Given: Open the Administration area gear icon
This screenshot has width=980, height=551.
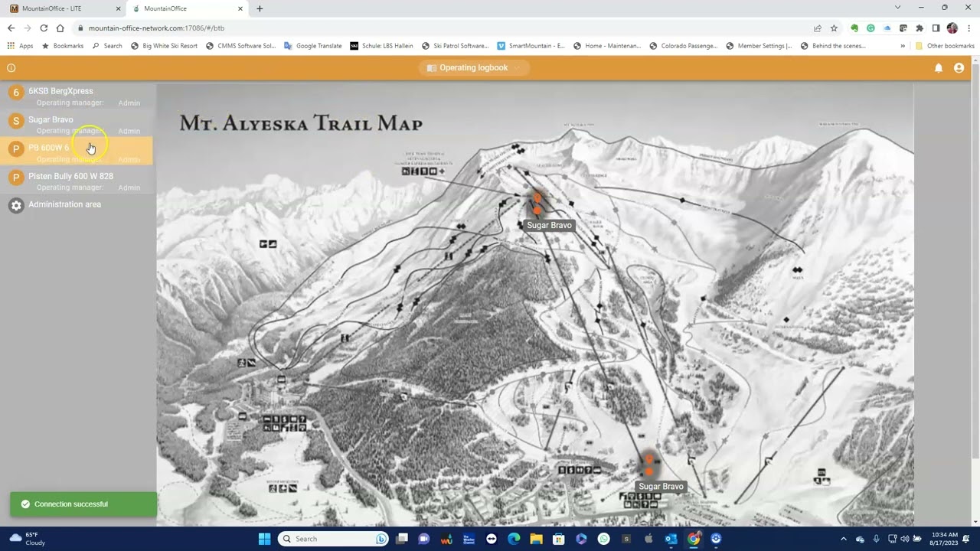Looking at the screenshot, I should (x=16, y=205).
